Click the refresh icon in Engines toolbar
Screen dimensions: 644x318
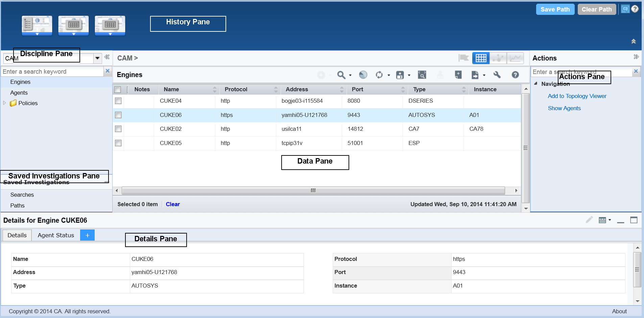coord(379,75)
